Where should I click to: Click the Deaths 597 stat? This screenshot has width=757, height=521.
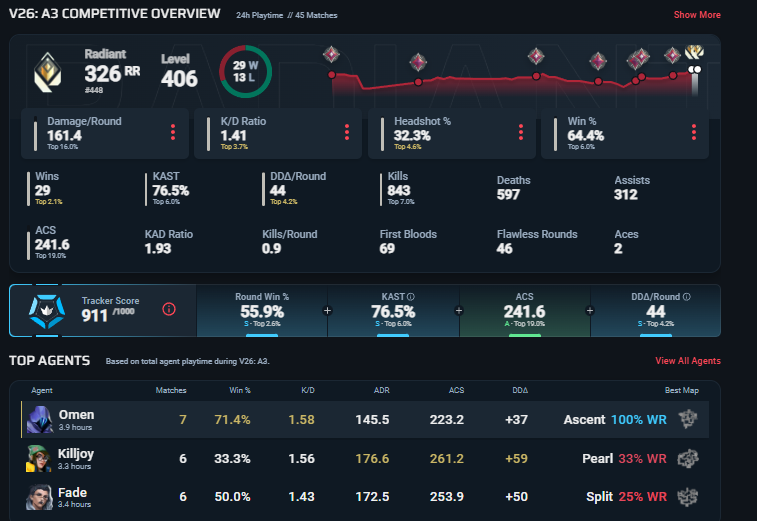(513, 187)
